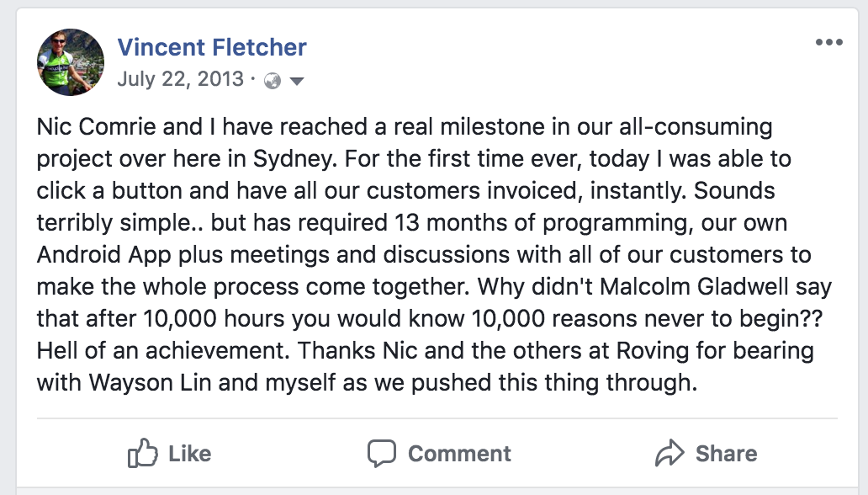The image size is (868, 495).
Task: Click the Like text label
Action: click(190, 454)
